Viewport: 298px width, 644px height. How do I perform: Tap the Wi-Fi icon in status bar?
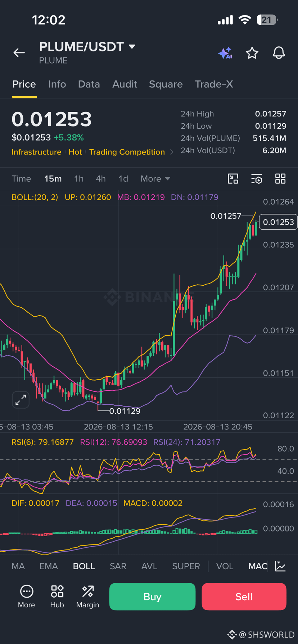[245, 20]
